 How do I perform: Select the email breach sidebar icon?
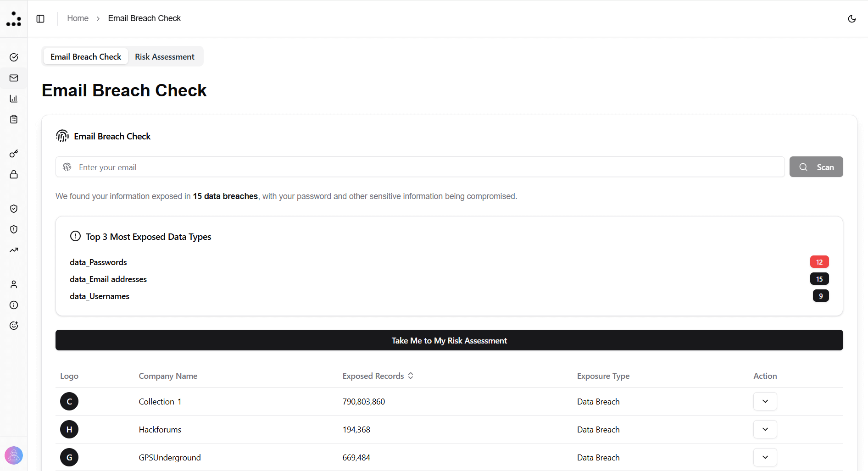click(x=13, y=78)
